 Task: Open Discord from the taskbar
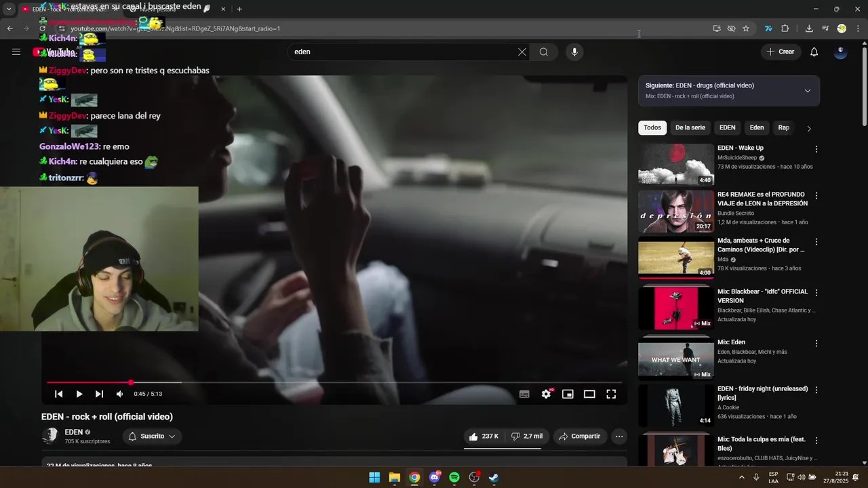pyautogui.click(x=435, y=477)
